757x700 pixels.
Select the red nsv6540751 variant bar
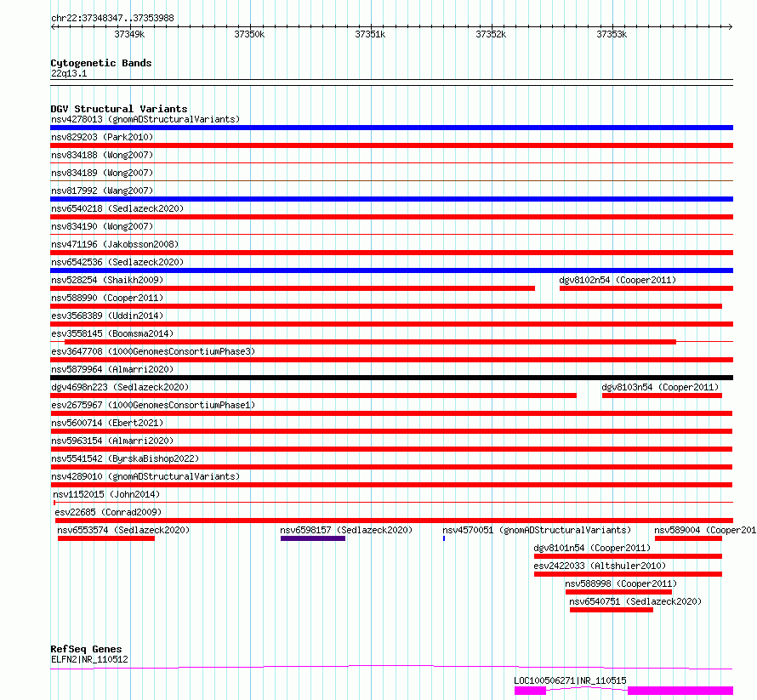click(612, 610)
